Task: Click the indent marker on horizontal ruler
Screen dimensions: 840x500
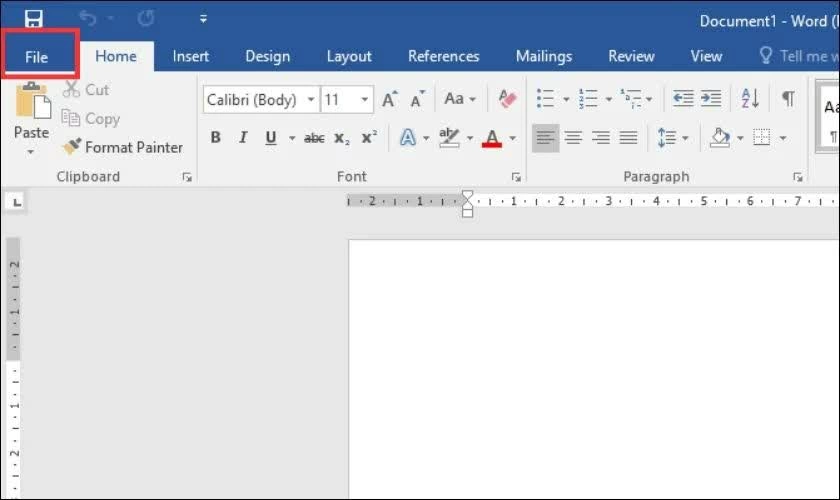Action: [x=467, y=204]
